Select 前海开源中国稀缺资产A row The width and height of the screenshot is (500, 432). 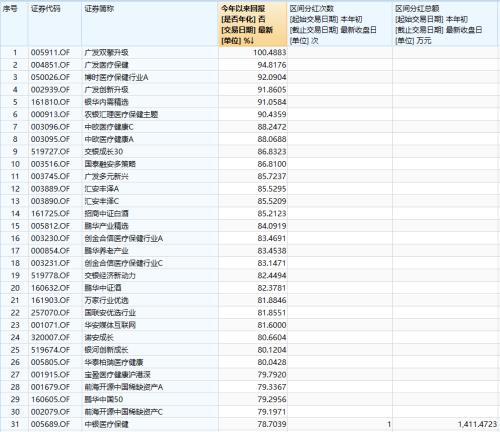click(250, 387)
